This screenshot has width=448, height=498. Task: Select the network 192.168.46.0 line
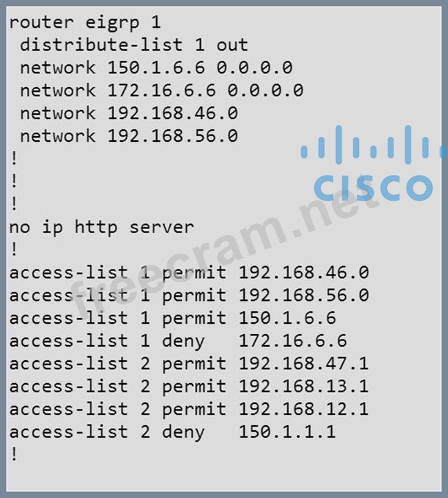(129, 113)
